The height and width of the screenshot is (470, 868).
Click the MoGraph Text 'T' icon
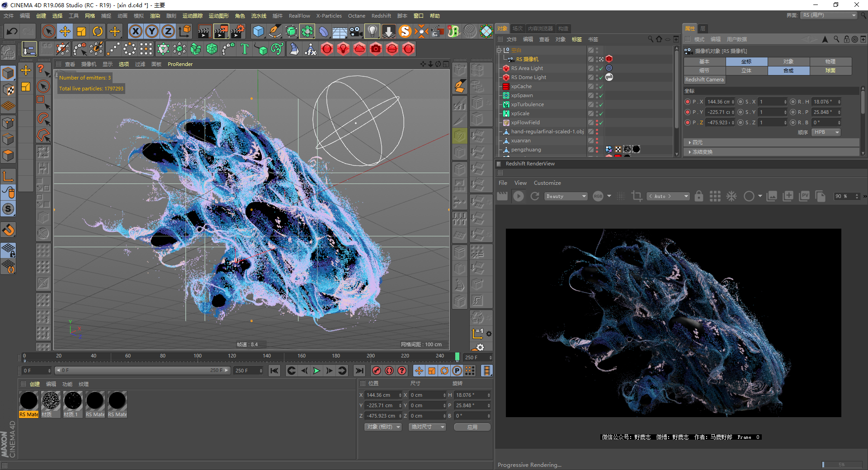point(245,49)
